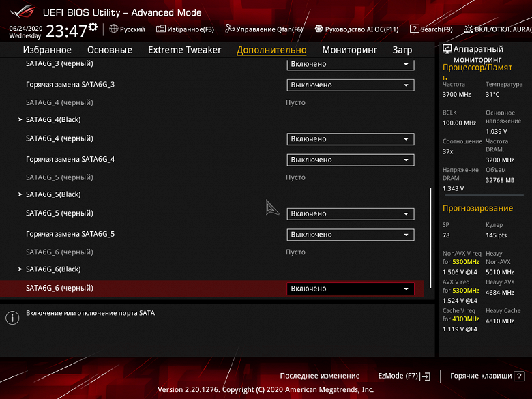
Task: Open Горячая замена SATA6G_3 dropdown
Action: (351, 85)
